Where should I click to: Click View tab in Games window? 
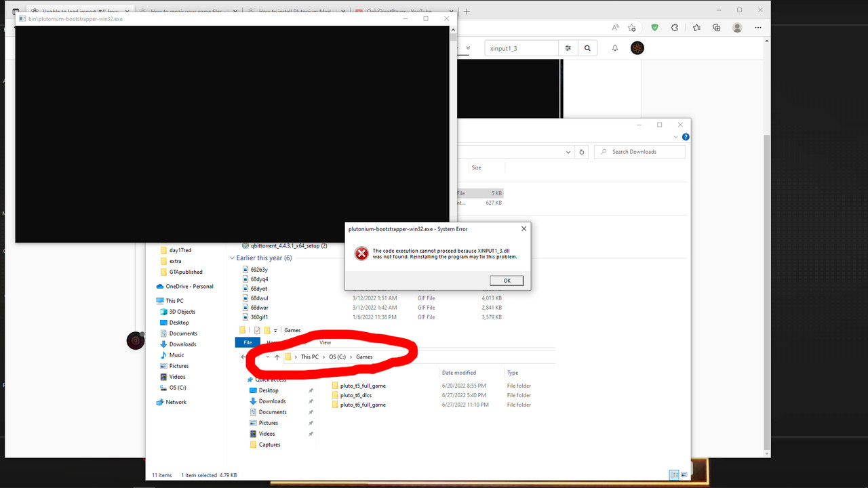point(325,343)
